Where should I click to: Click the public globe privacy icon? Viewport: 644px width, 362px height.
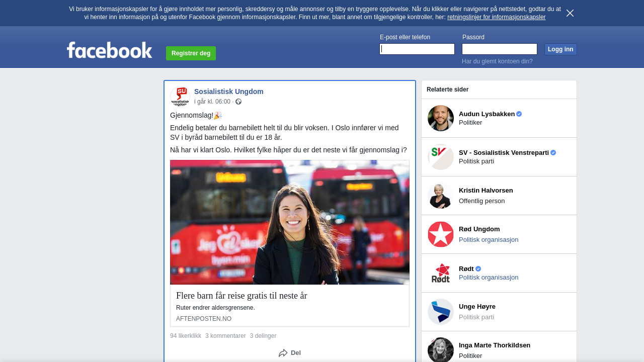pos(238,102)
